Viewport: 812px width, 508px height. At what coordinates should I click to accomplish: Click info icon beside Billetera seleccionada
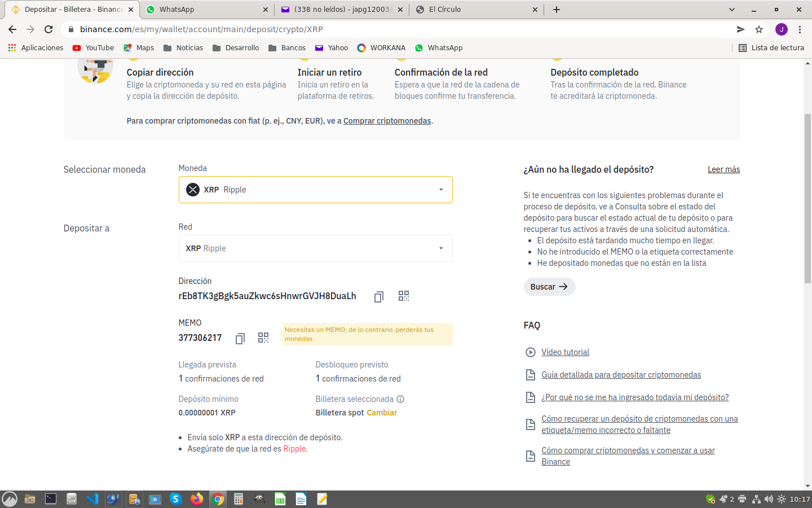[x=400, y=399]
